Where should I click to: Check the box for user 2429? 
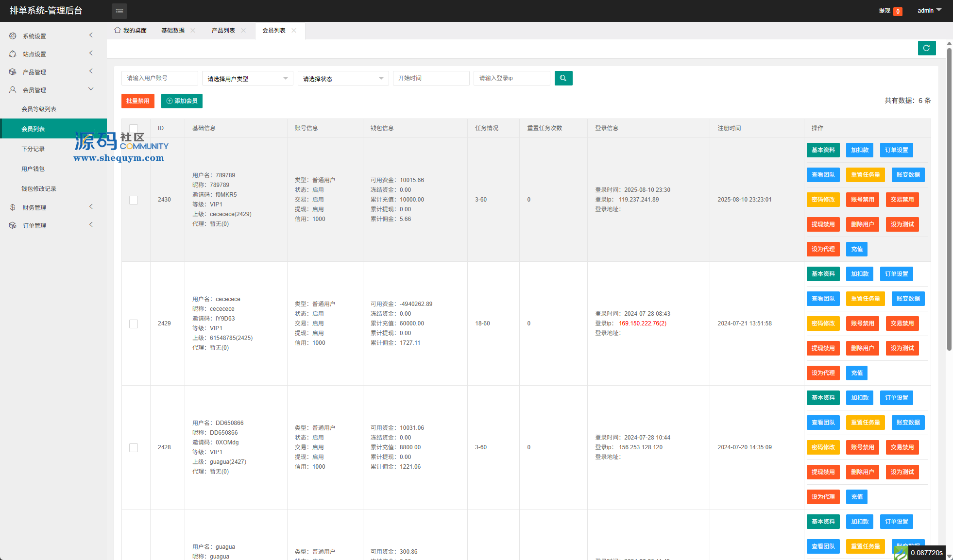tap(134, 324)
